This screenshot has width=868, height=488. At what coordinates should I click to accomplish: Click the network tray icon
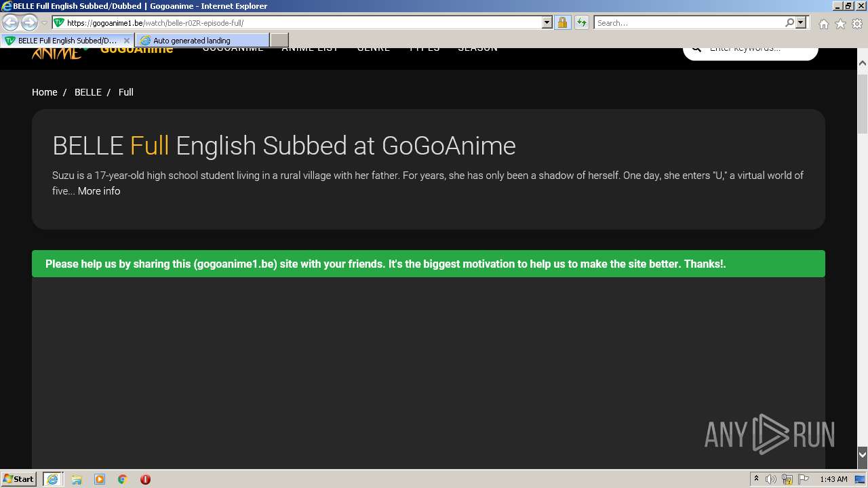[787, 479]
